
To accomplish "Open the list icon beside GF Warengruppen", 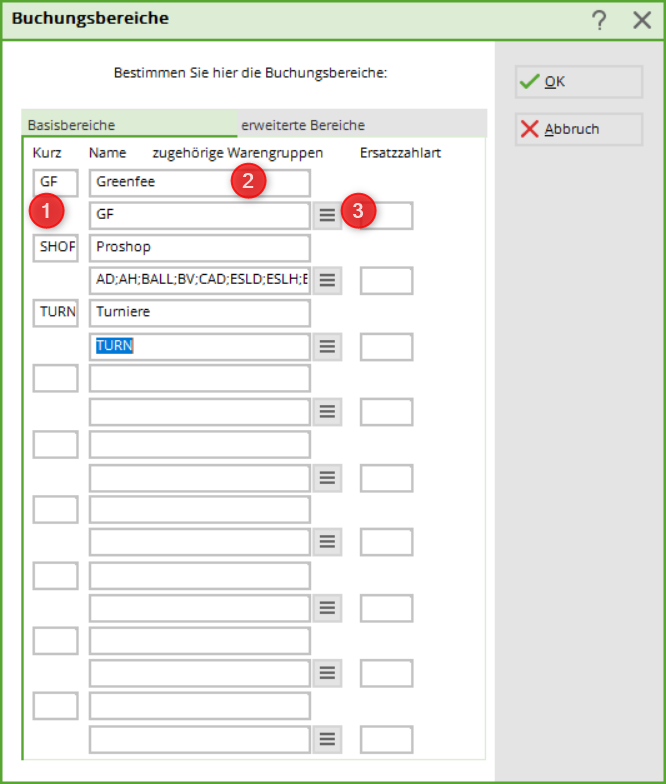I will [x=326, y=215].
